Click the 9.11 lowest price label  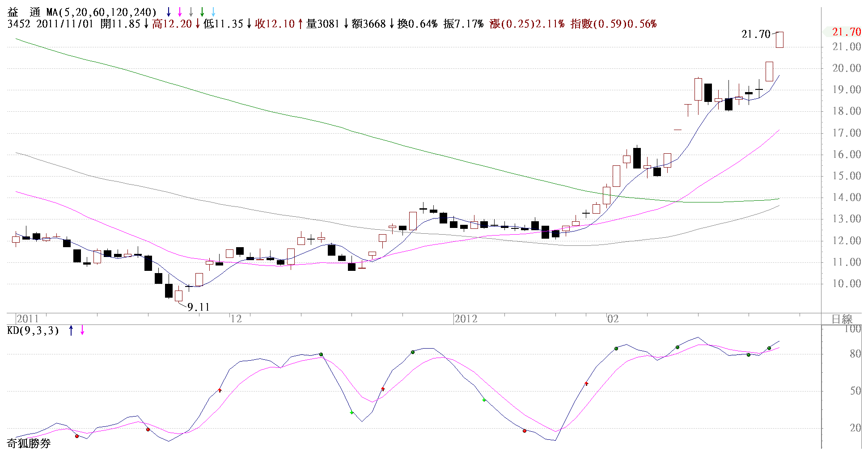[198, 307]
